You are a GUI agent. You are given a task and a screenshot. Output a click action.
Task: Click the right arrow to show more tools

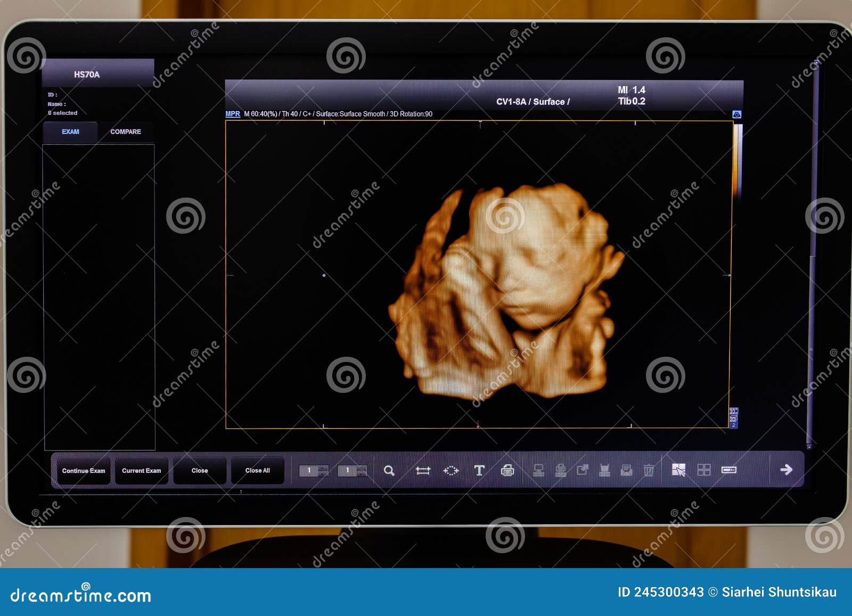[x=787, y=470]
